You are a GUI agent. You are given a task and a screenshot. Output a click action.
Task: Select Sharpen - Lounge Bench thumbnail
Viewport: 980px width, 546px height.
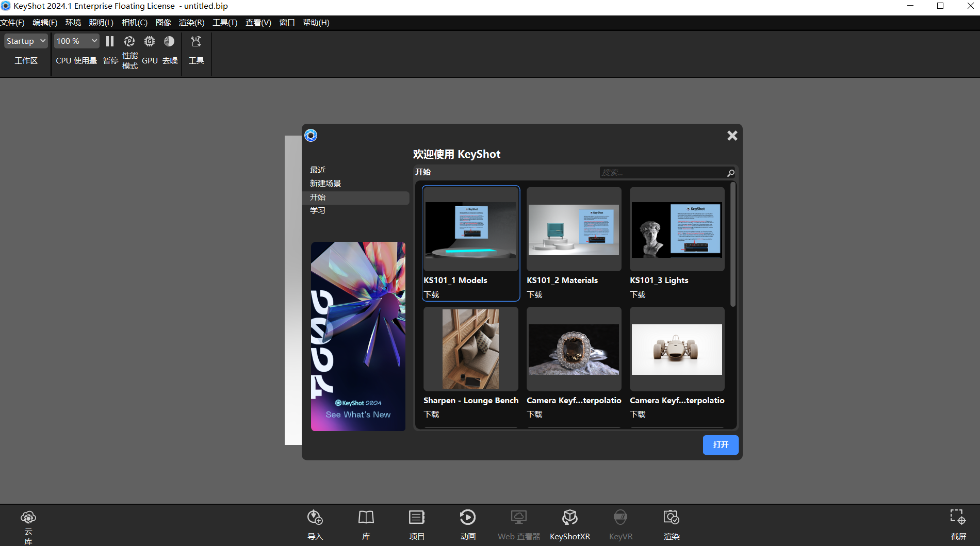(x=470, y=349)
